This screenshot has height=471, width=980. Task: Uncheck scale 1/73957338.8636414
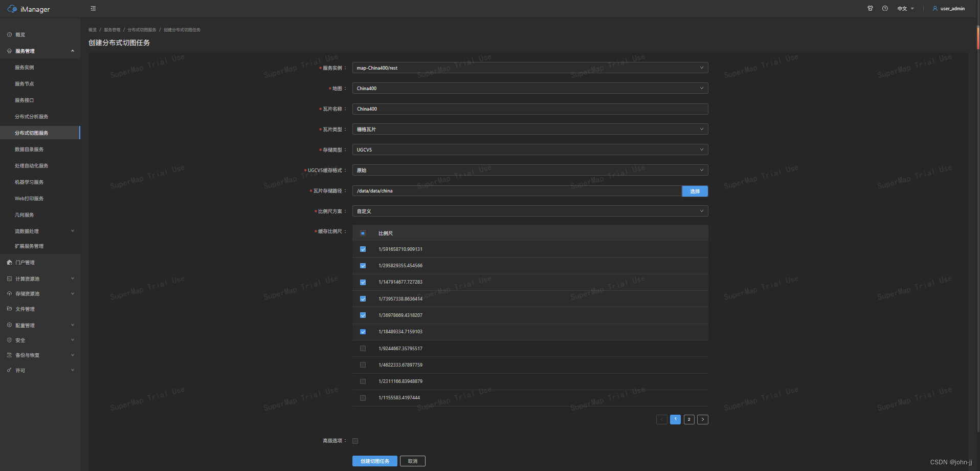363,299
